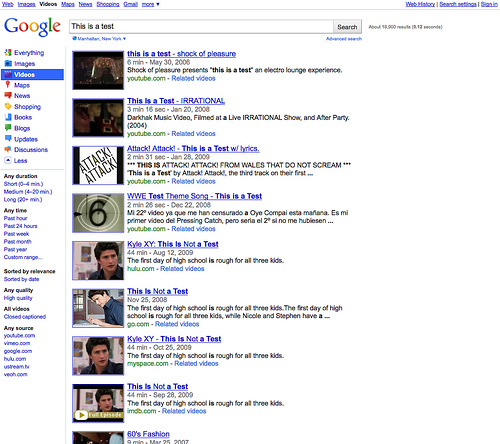
Task: Open 'Kyle XY: This Is Not a Test' hulu result
Action: point(173,244)
